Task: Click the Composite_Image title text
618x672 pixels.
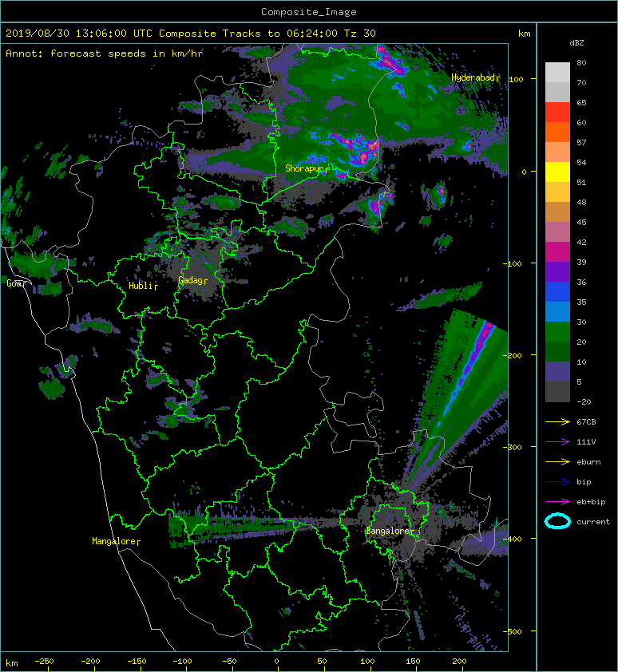Action: [309, 12]
